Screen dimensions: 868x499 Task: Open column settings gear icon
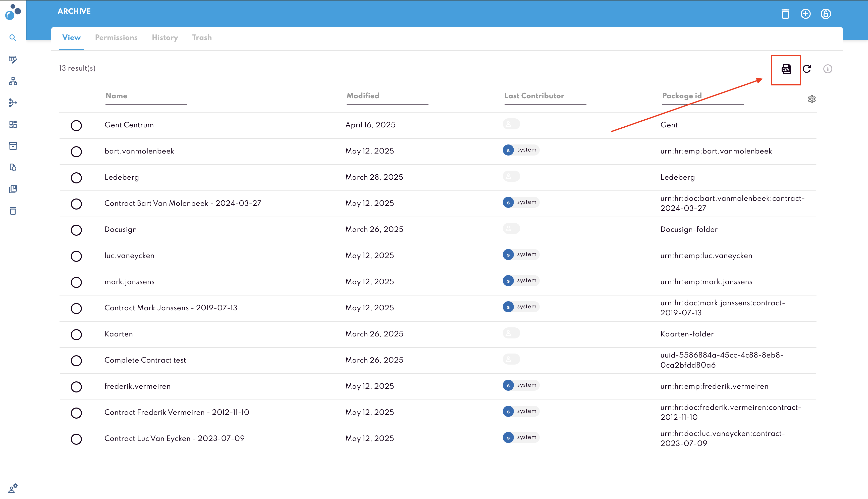pos(811,99)
